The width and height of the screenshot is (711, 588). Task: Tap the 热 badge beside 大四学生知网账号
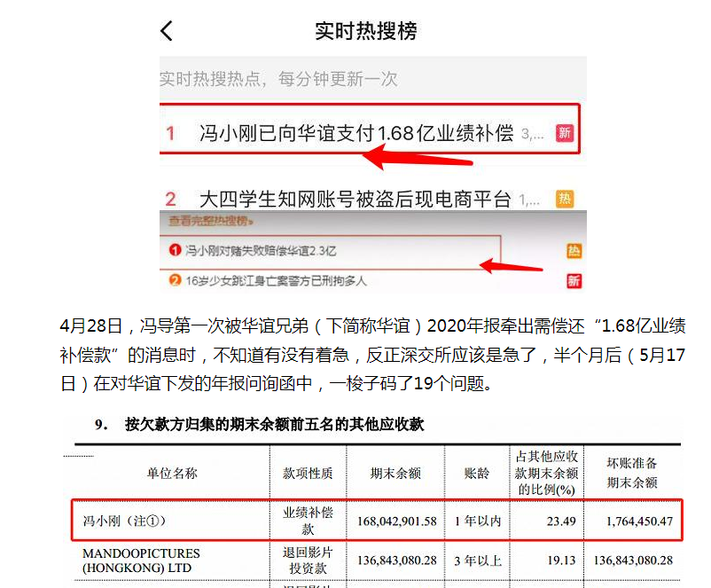(x=565, y=200)
